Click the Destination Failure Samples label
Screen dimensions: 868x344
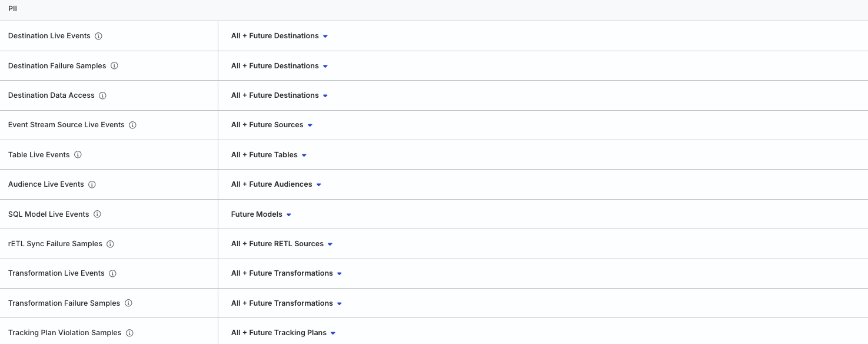(x=57, y=65)
